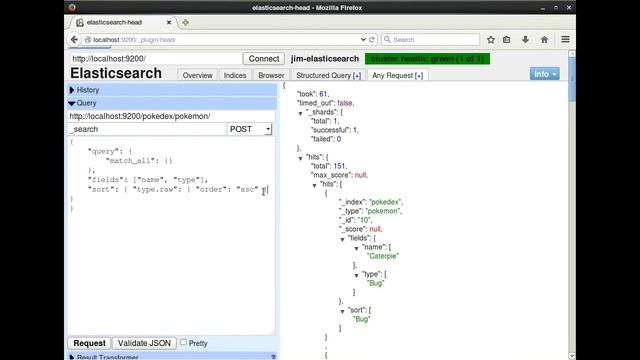Open the URL bar history dropdown arrow

[x=363, y=40]
